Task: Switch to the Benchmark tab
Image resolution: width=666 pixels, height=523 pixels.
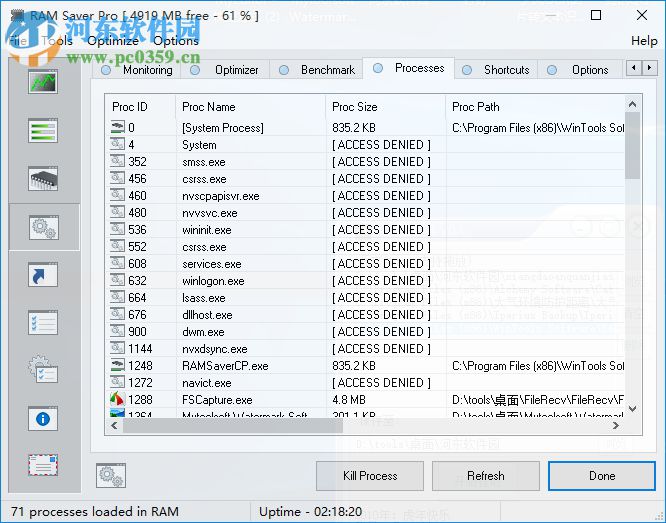Action: click(x=316, y=70)
